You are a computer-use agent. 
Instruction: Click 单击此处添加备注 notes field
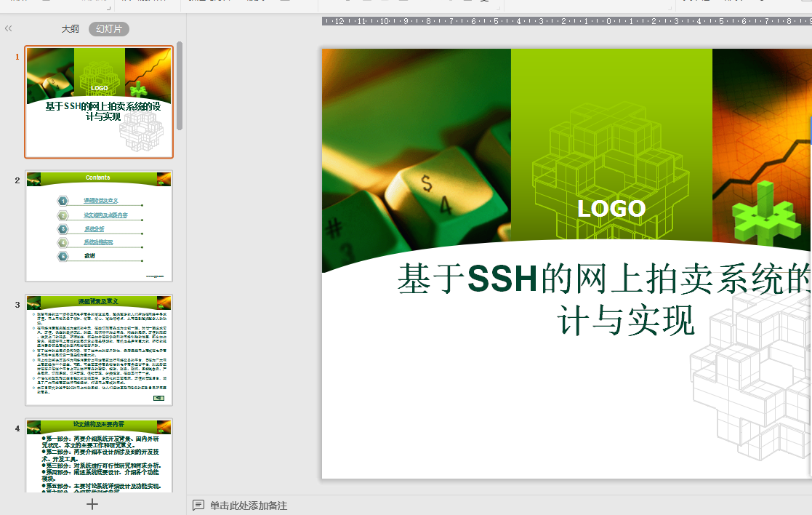click(x=249, y=506)
